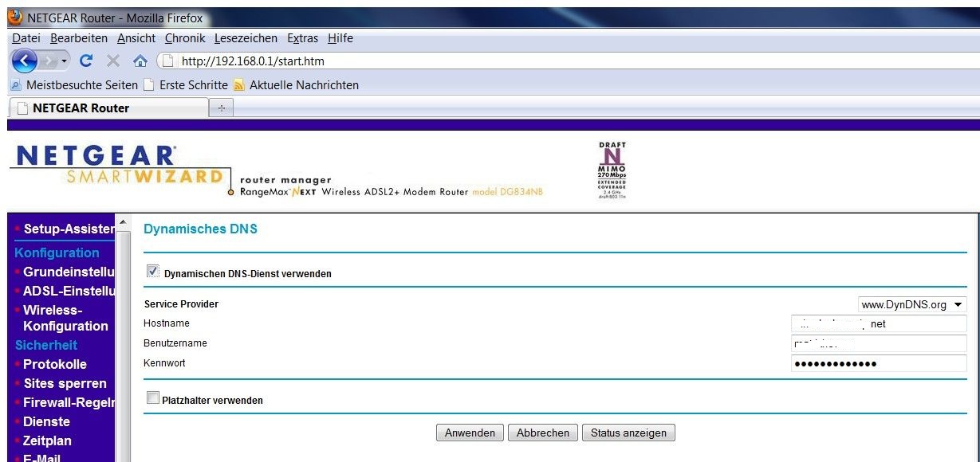
Task: Click the Kennwort password field
Action: click(879, 363)
